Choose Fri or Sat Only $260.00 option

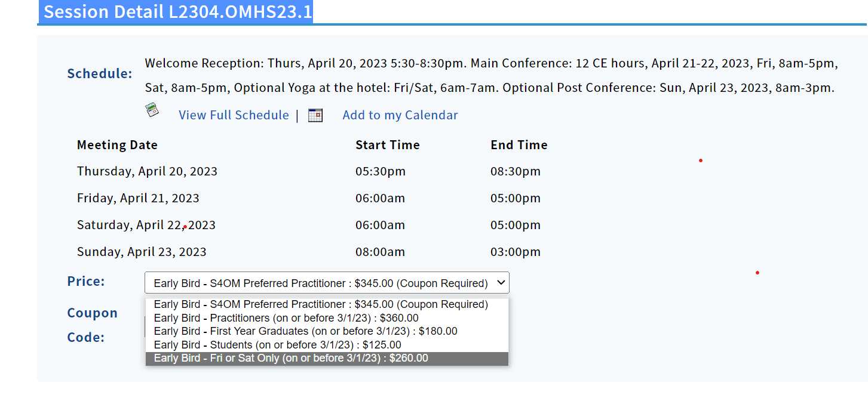pos(291,358)
